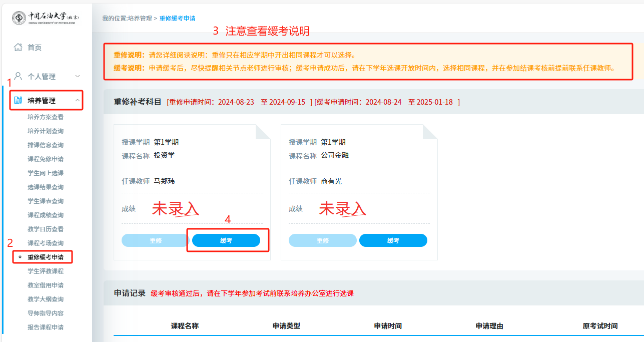Viewport: 644px width, 342px height.
Task: Go to 重修缓考申请 menu entry
Action: coord(46,257)
